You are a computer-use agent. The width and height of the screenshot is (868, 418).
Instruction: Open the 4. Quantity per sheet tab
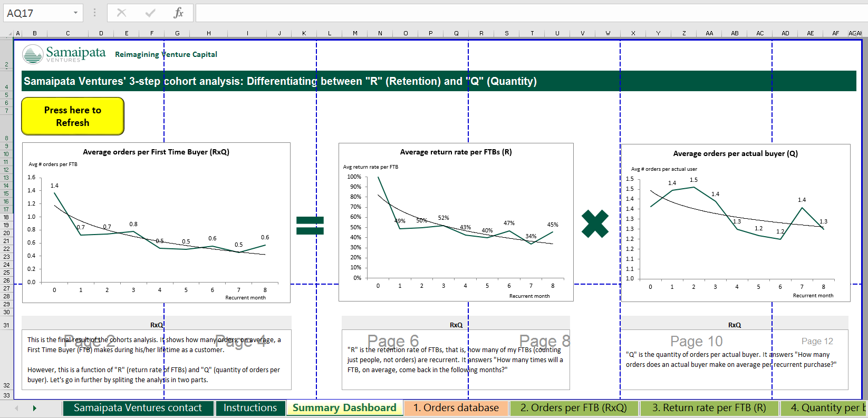(824, 408)
